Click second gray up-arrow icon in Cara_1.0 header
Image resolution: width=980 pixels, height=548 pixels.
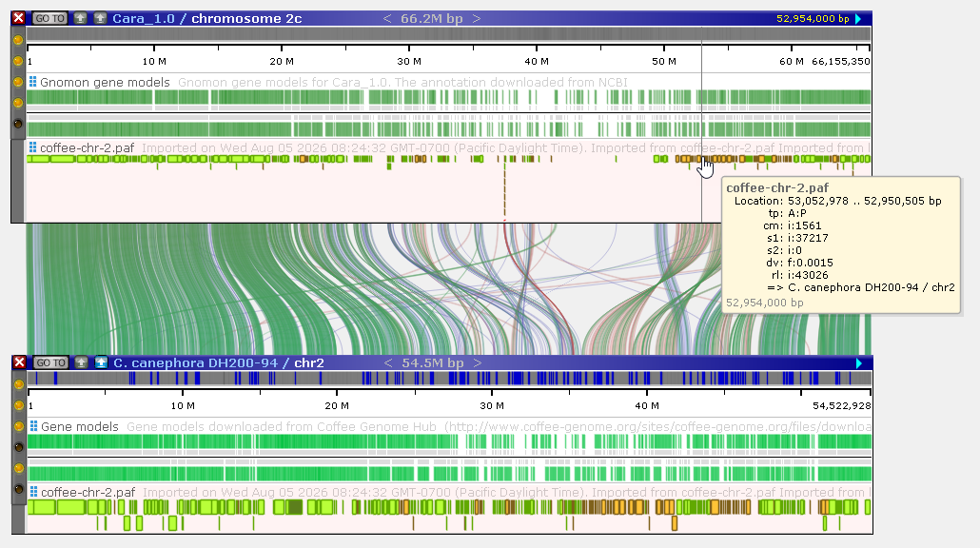pyautogui.click(x=100, y=18)
